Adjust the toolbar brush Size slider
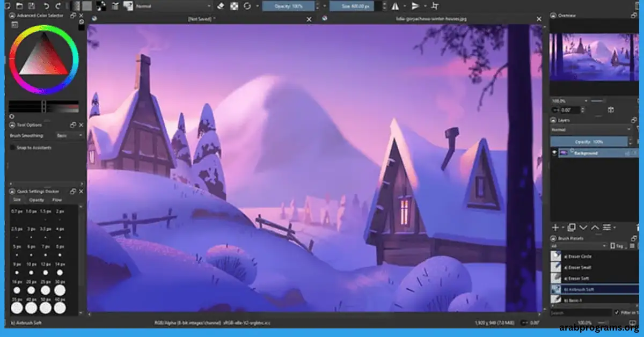Screen dimensions: 644x337 pyautogui.click(x=356, y=6)
